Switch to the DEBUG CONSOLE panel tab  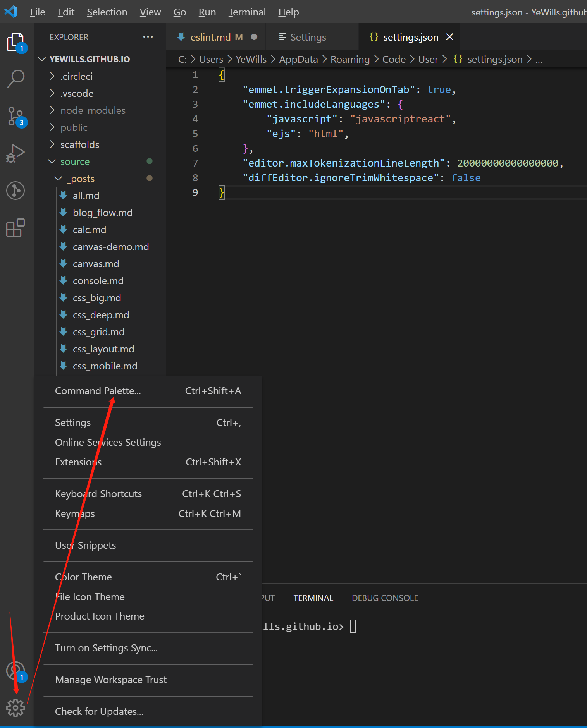click(x=385, y=598)
